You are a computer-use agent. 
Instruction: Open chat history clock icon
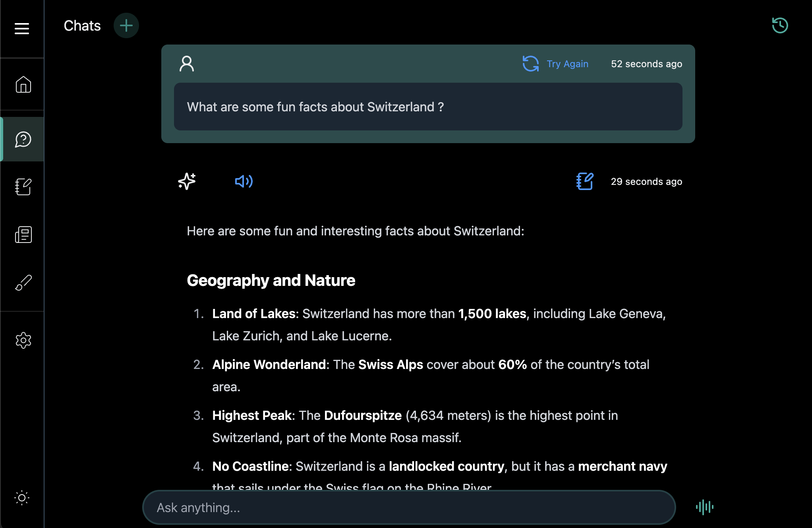click(780, 25)
